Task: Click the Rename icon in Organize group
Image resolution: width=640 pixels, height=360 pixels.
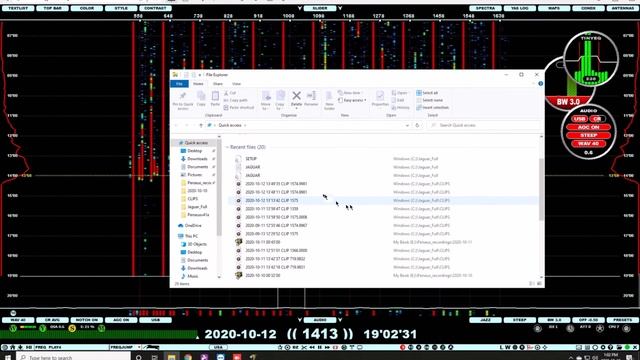Action: [311, 96]
